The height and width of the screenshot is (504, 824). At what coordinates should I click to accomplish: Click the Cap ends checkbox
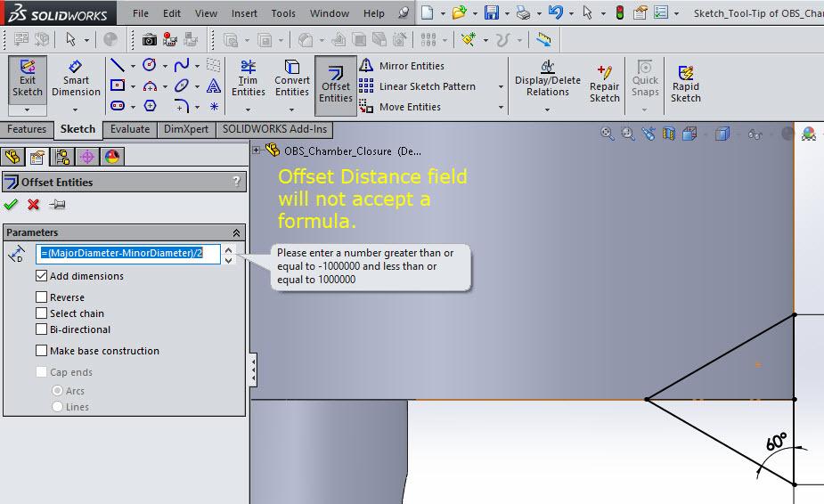tap(42, 372)
